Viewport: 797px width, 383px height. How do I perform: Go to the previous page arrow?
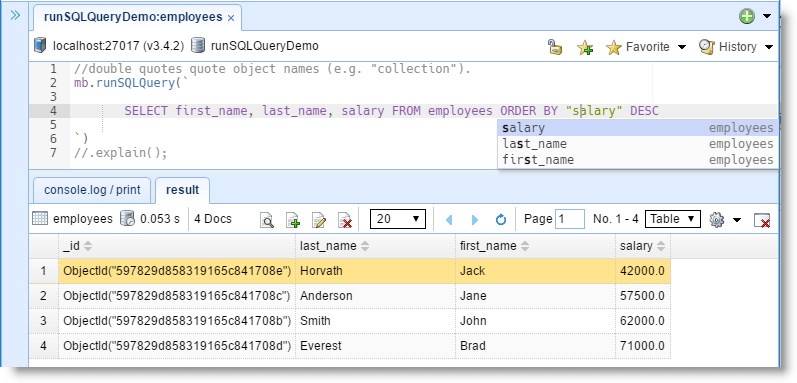tap(449, 219)
